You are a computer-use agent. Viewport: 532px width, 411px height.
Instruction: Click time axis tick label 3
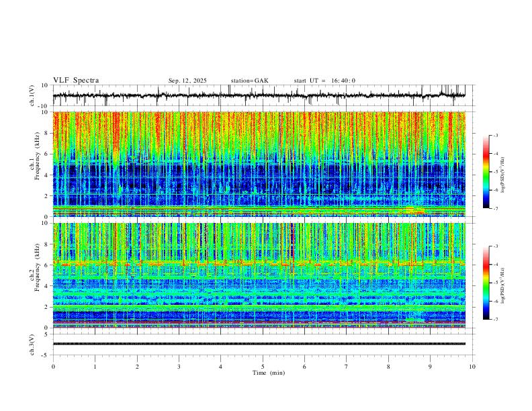pos(179,367)
